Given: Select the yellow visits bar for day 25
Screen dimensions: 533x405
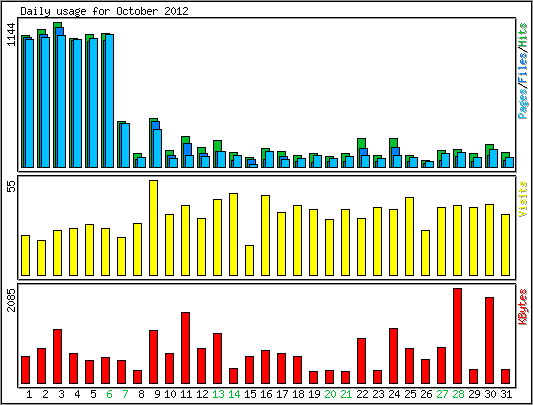Looking at the screenshot, I should coord(409,236).
